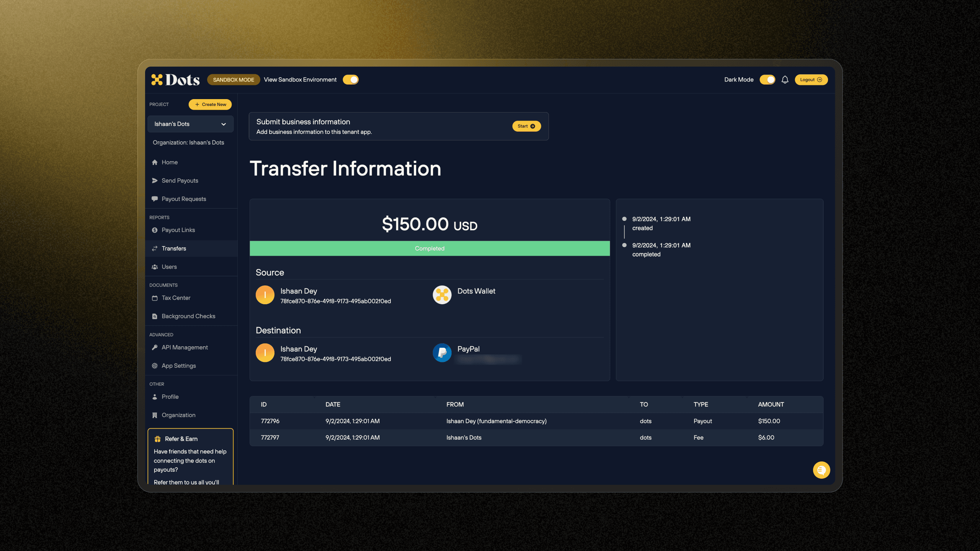The width and height of the screenshot is (980, 551).
Task: Select the Organization menu item
Action: tap(178, 414)
